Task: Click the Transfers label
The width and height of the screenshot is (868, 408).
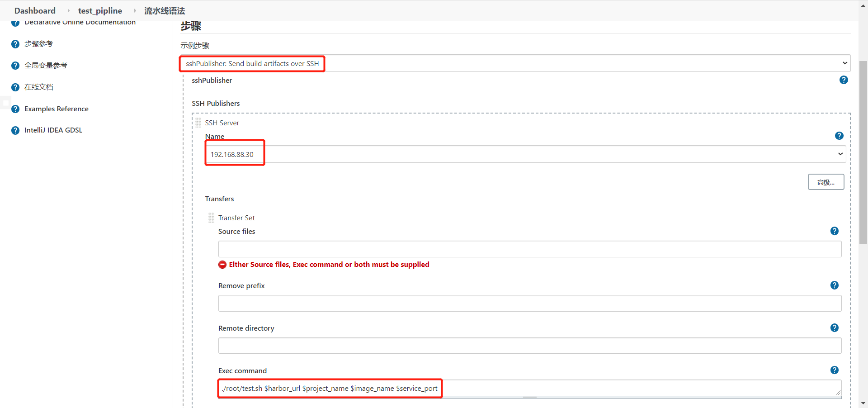Action: [x=219, y=199]
